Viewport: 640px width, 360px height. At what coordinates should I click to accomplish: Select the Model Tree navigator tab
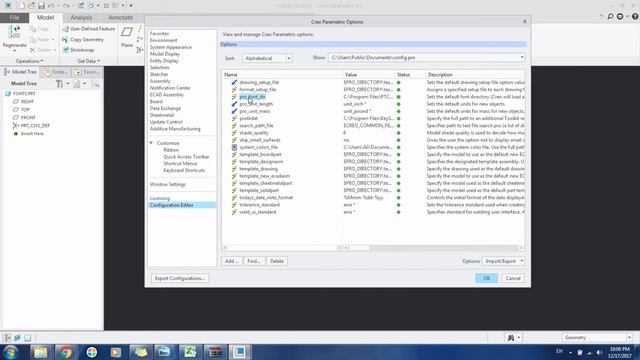click(x=20, y=72)
